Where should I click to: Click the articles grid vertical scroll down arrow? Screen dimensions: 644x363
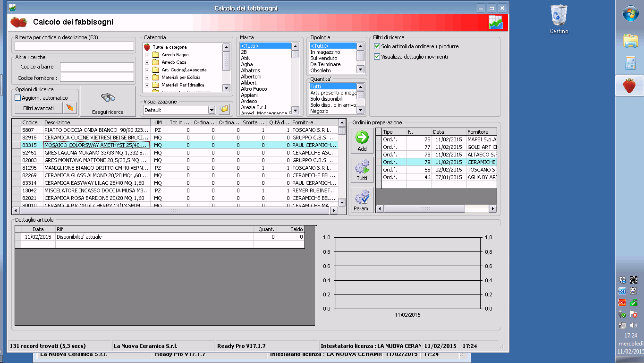pyautogui.click(x=342, y=203)
